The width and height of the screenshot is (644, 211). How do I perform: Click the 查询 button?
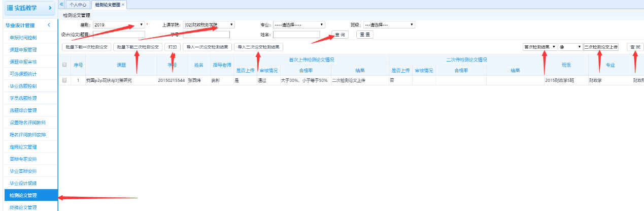click(x=340, y=35)
